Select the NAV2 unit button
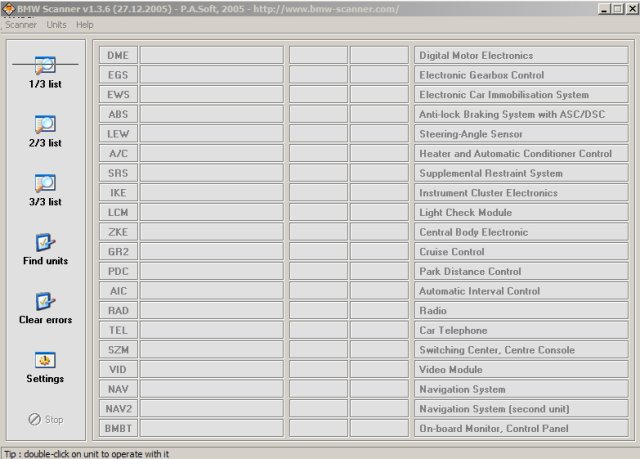 118,408
